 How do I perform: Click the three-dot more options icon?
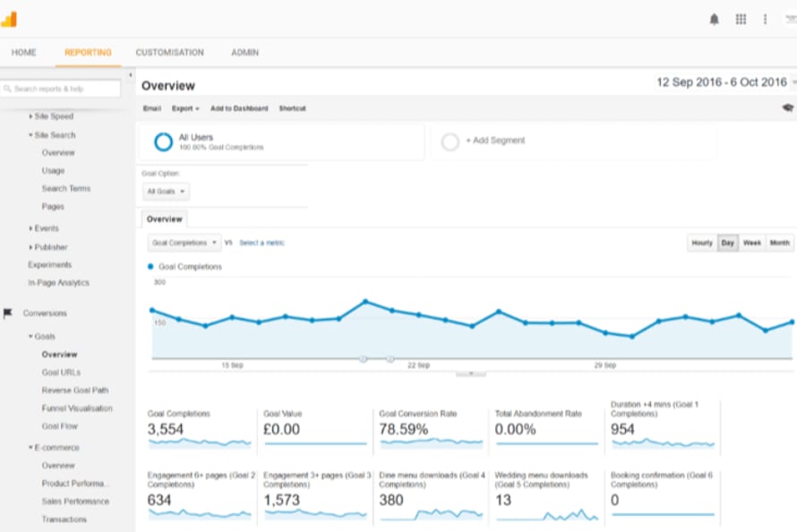tap(765, 19)
